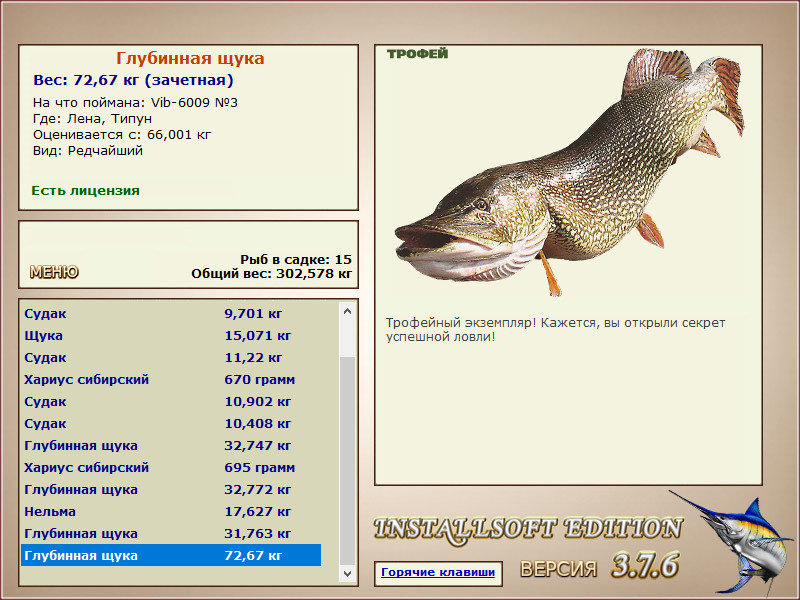This screenshot has height=600, width=800.
Task: Select the highlighted Глубинная щука 72,67 кг row
Action: click(171, 555)
